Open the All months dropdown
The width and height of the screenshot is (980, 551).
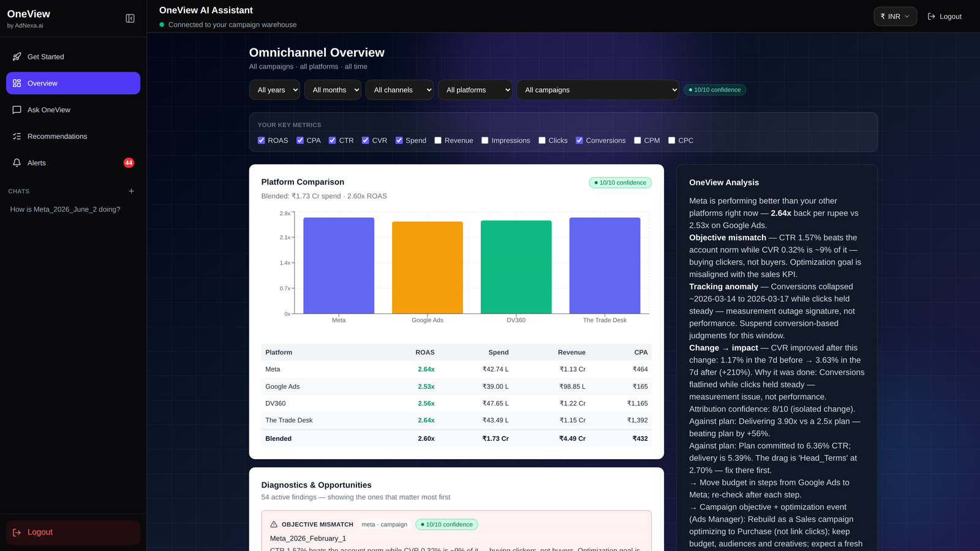click(x=333, y=90)
